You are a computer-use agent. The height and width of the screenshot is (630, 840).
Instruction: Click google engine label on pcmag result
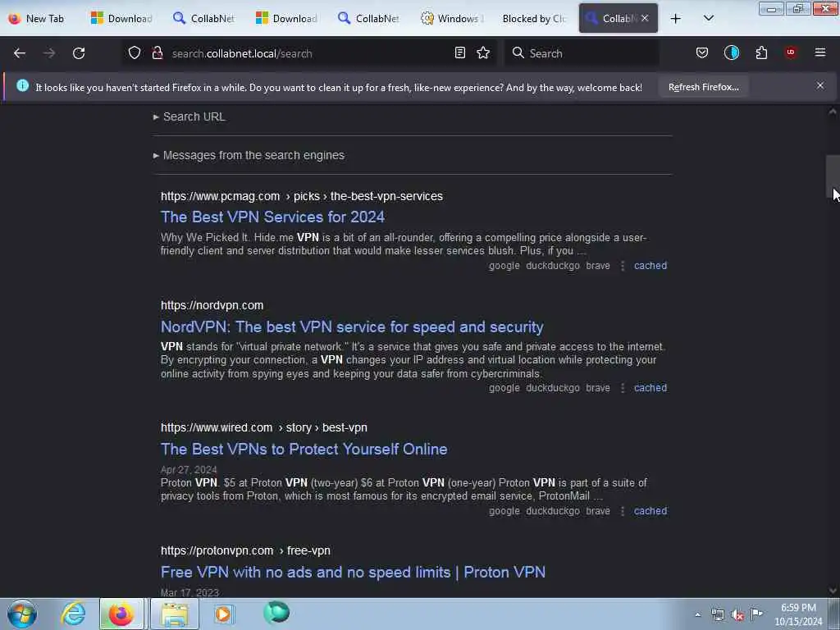[504, 266]
